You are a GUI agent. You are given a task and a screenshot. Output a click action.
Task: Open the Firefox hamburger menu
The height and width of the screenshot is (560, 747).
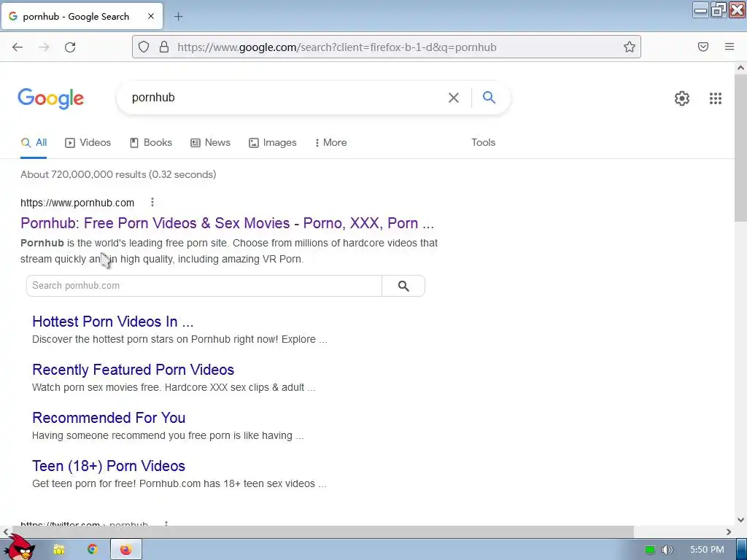tap(729, 47)
